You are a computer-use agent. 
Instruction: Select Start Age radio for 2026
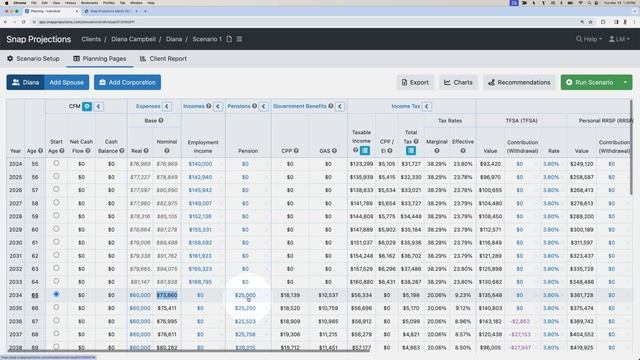[x=56, y=189]
